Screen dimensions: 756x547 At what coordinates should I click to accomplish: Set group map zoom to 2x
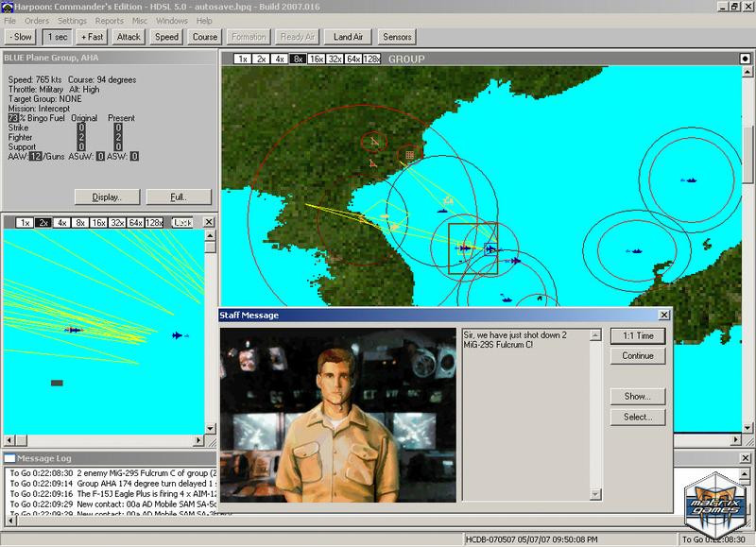[261, 59]
